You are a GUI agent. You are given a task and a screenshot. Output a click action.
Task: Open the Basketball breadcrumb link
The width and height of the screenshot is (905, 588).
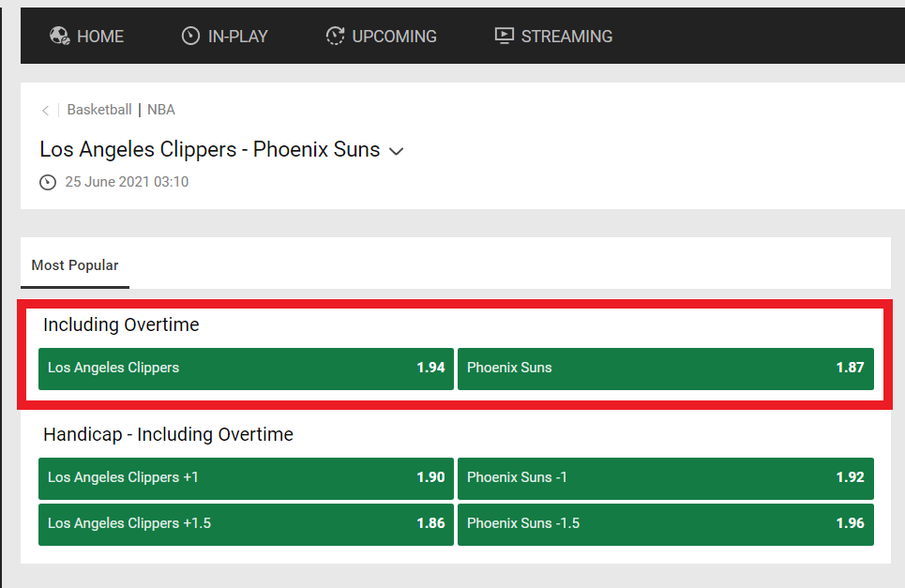[99, 110]
